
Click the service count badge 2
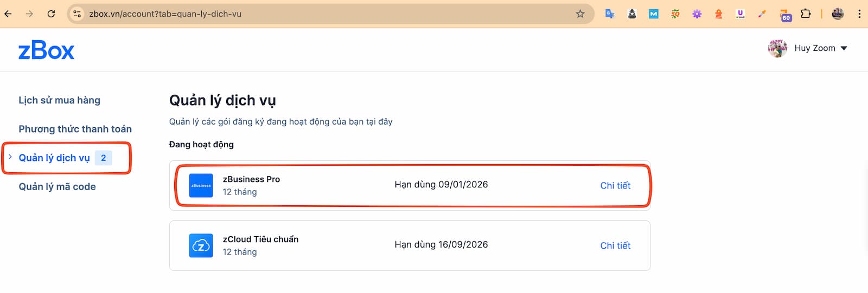click(103, 158)
